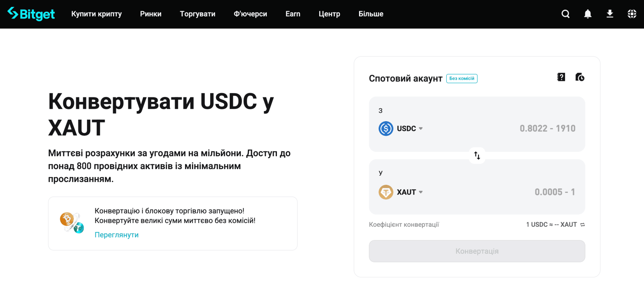The height and width of the screenshot is (300, 644).
Task: Open the search magnifier icon
Action: [x=566, y=14]
